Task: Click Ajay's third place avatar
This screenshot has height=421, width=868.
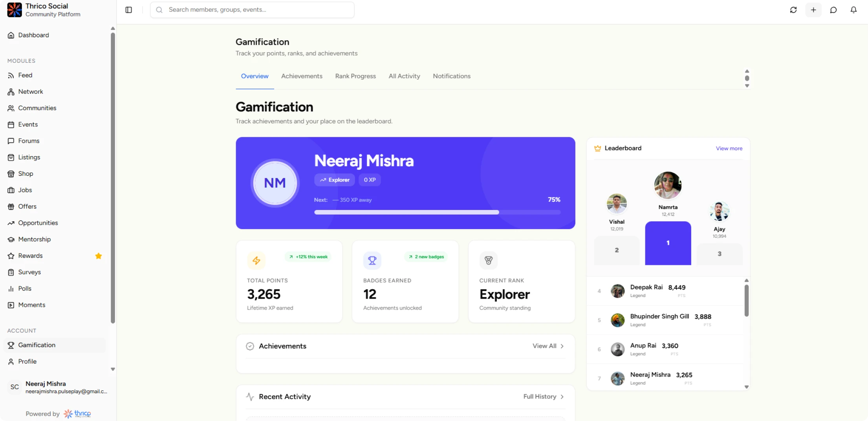Action: click(x=719, y=211)
